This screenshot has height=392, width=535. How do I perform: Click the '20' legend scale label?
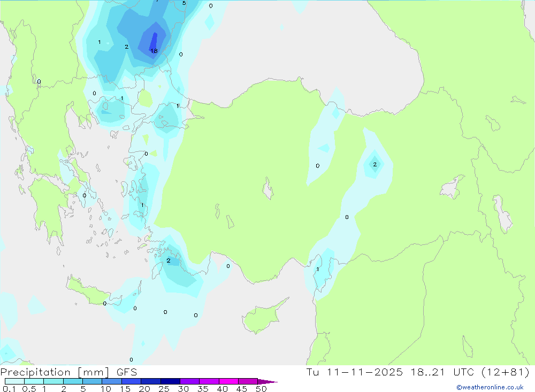(x=144, y=389)
